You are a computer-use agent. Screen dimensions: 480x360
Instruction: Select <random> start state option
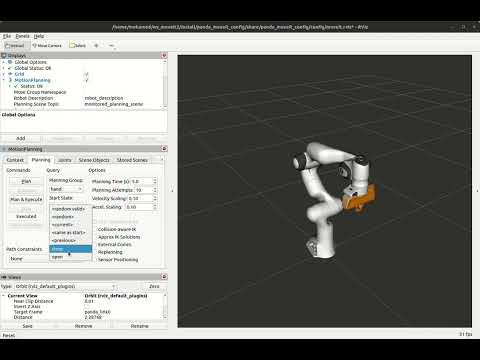tap(70, 217)
